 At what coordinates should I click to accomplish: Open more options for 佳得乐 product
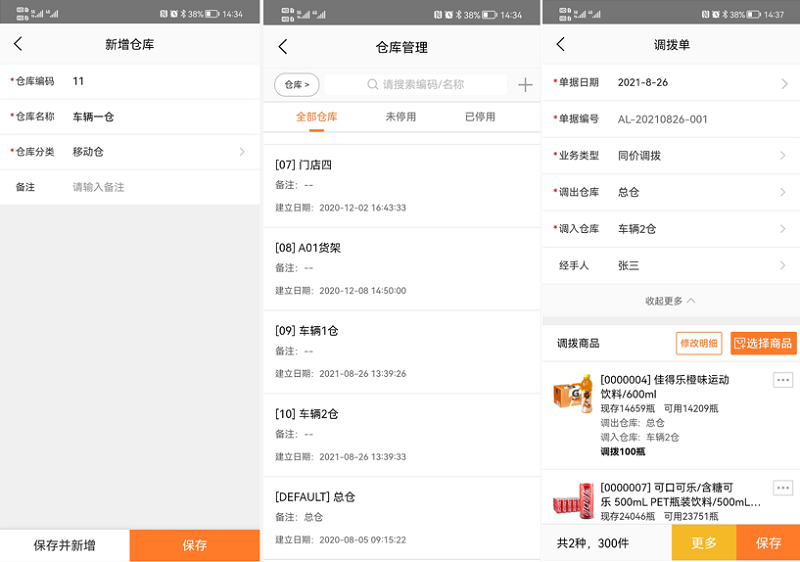[x=783, y=380]
